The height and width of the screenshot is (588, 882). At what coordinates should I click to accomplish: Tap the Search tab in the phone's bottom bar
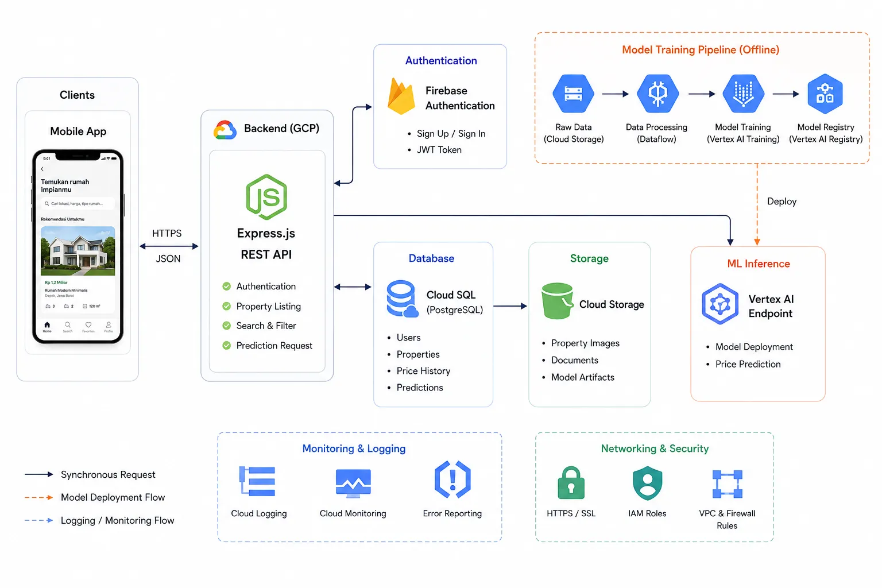tap(68, 327)
